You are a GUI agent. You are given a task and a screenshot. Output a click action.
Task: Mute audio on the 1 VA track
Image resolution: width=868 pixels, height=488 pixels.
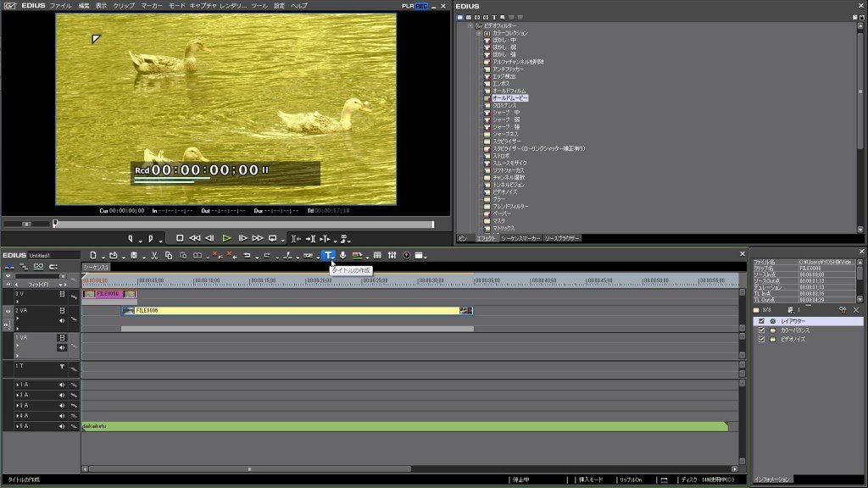click(62, 347)
